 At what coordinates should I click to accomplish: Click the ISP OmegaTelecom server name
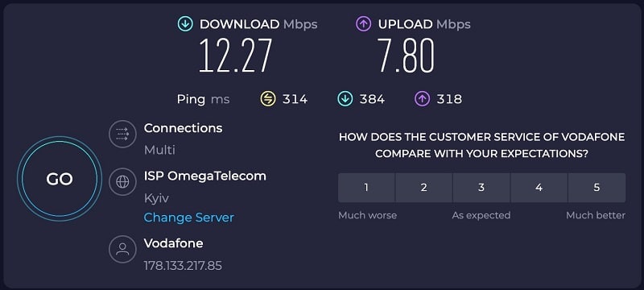coord(205,176)
